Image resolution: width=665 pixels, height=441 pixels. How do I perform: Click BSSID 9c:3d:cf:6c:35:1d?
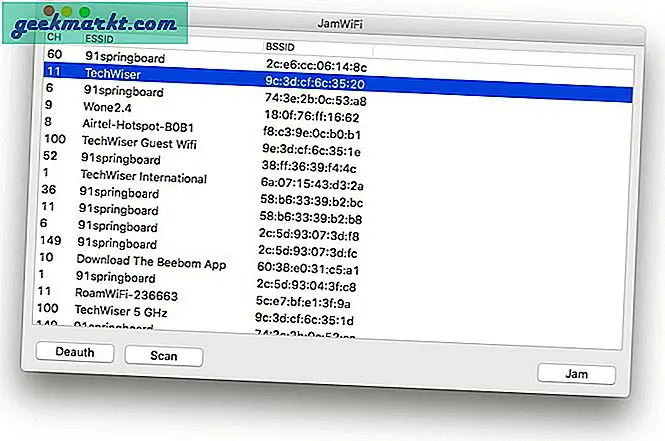click(x=304, y=319)
